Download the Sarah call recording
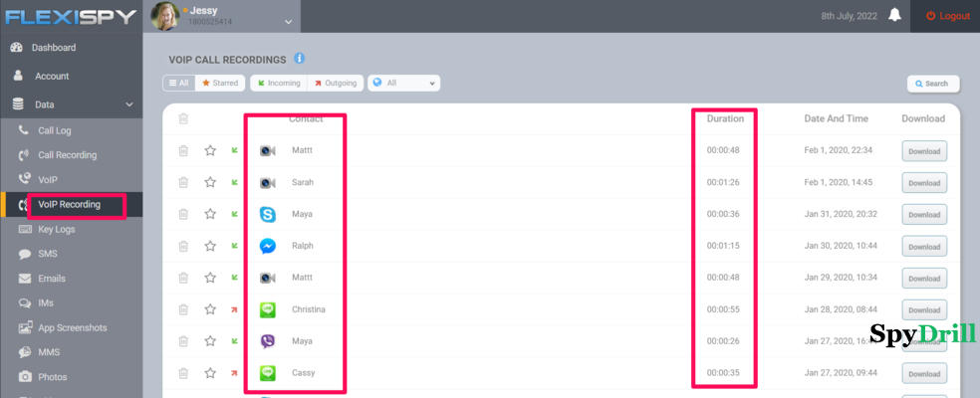The image size is (980, 398). (x=923, y=183)
